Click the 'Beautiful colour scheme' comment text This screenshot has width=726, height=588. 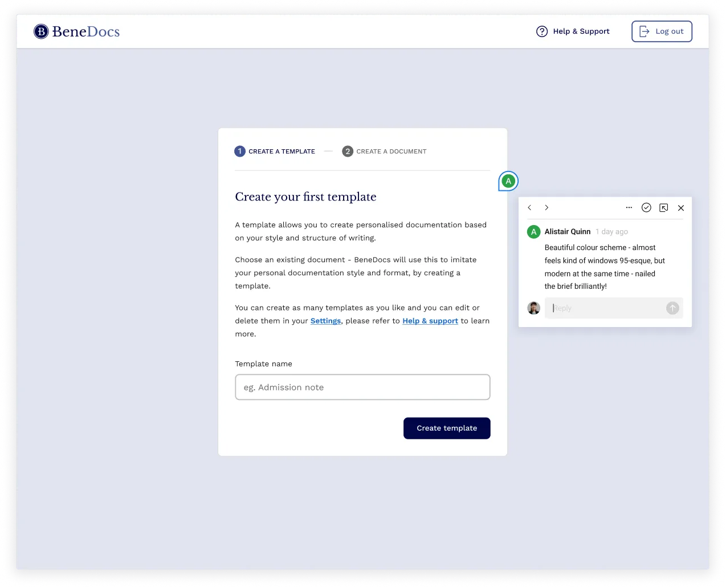click(x=605, y=267)
